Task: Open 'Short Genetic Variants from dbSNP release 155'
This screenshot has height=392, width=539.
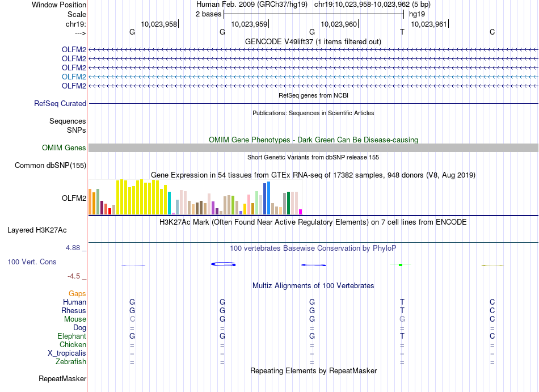Action: tap(313, 157)
